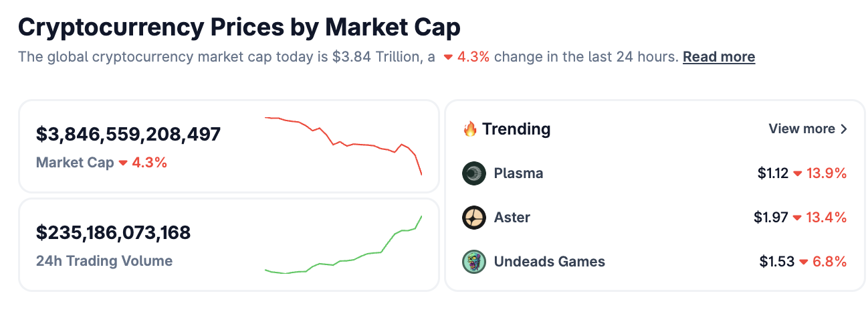Expand Trending via View more chevron
The height and width of the screenshot is (314, 868).
pyautogui.click(x=844, y=129)
